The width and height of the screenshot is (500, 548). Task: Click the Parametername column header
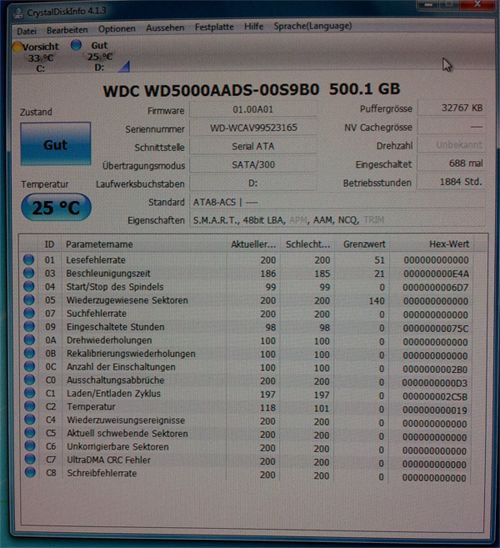point(144,244)
